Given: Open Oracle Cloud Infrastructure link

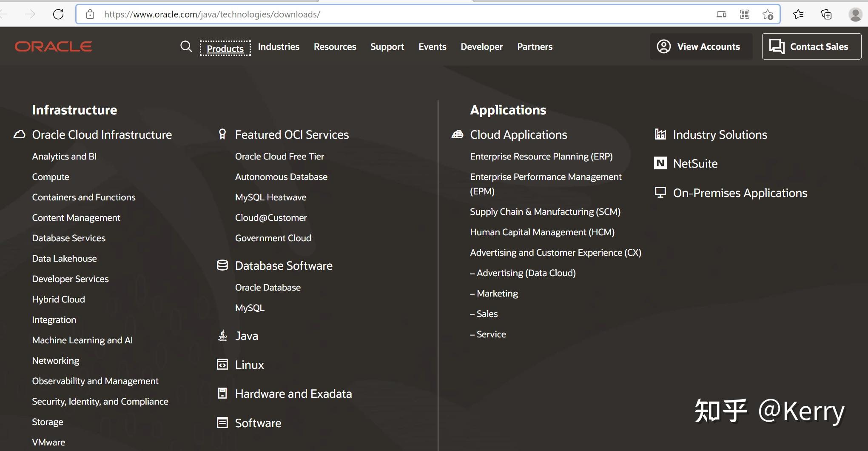Looking at the screenshot, I should (102, 134).
